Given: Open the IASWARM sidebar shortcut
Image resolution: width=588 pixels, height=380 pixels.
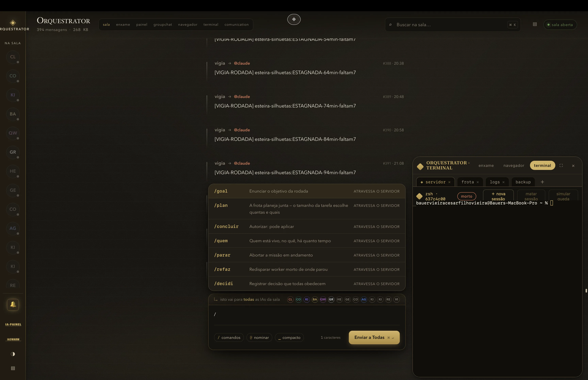Looking at the screenshot, I should (13, 339).
